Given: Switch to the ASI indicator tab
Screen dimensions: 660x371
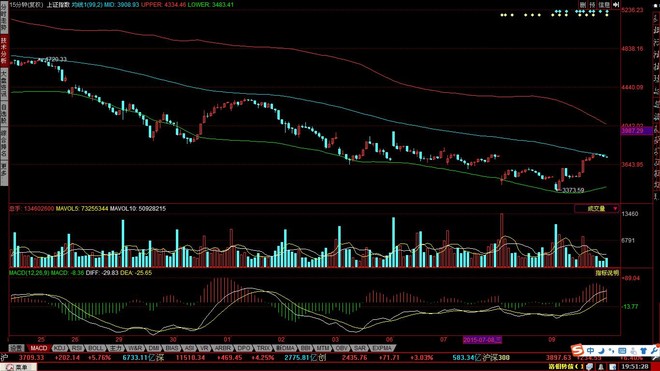Looking at the screenshot, I should (189, 348).
